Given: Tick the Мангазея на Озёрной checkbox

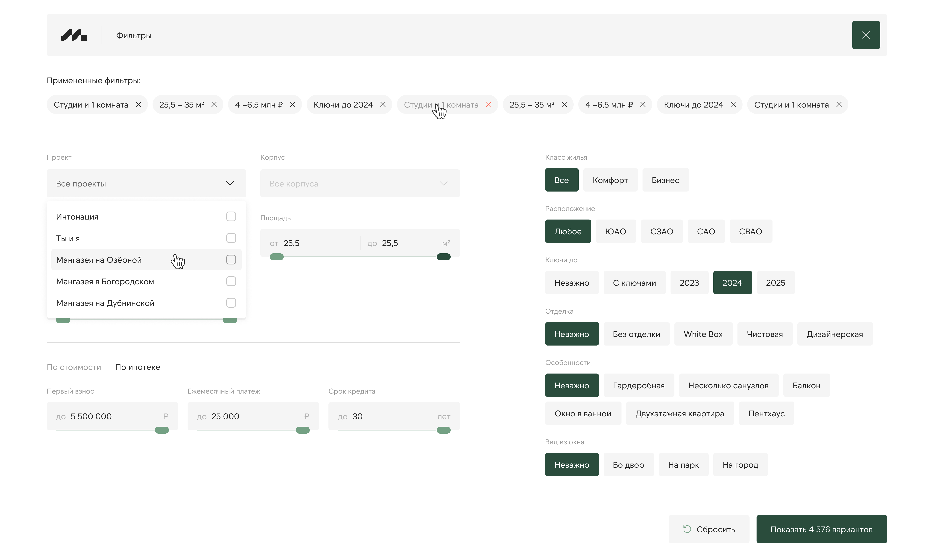Looking at the screenshot, I should click(231, 260).
